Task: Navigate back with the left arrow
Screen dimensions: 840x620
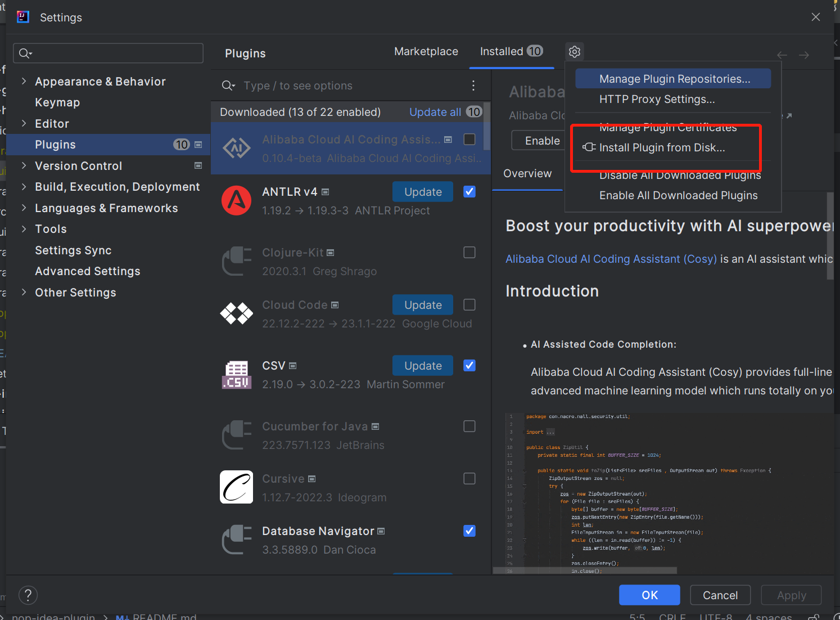Action: pyautogui.click(x=782, y=55)
